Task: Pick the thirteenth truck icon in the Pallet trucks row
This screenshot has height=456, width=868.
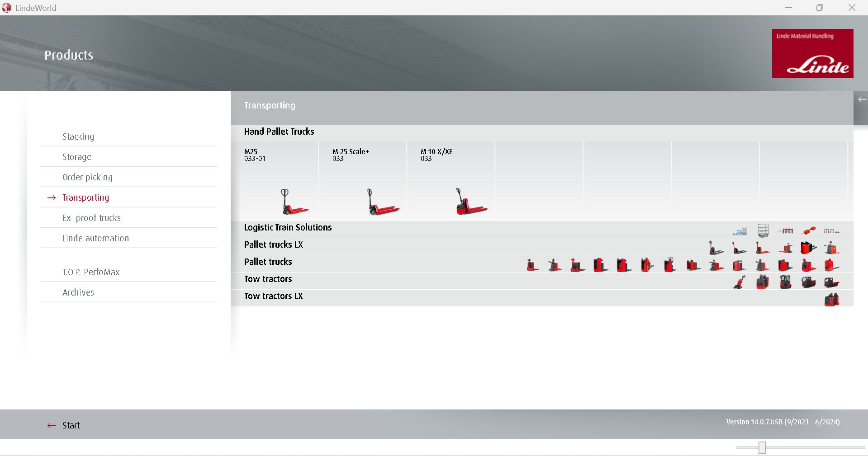Action: click(809, 265)
